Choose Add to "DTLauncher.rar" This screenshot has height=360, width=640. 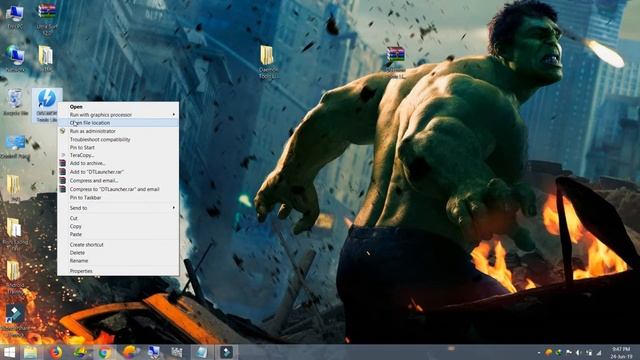coord(118,172)
